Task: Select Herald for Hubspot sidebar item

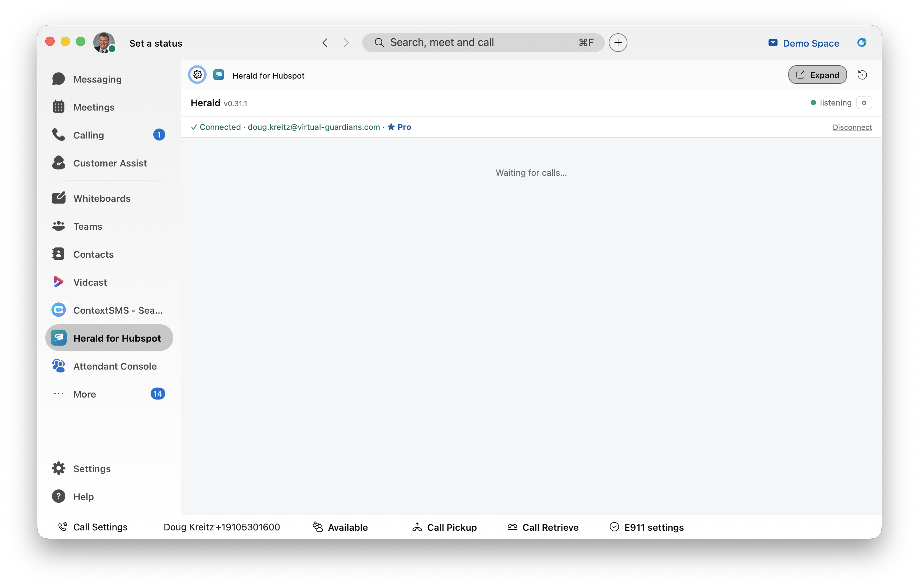Action: tap(109, 338)
